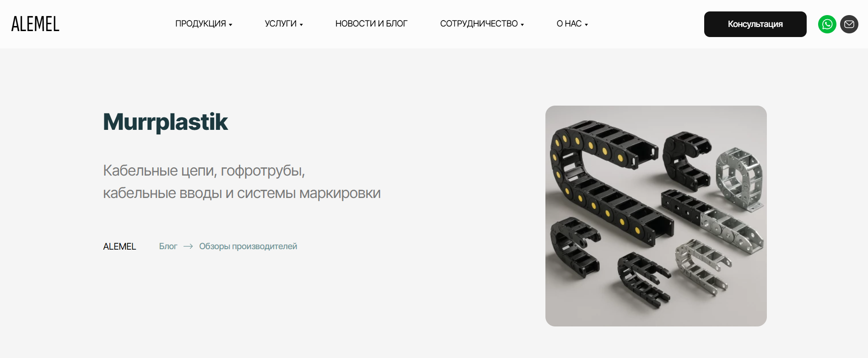Open the НОВОСТИ И БЛОГ menu item

click(371, 24)
